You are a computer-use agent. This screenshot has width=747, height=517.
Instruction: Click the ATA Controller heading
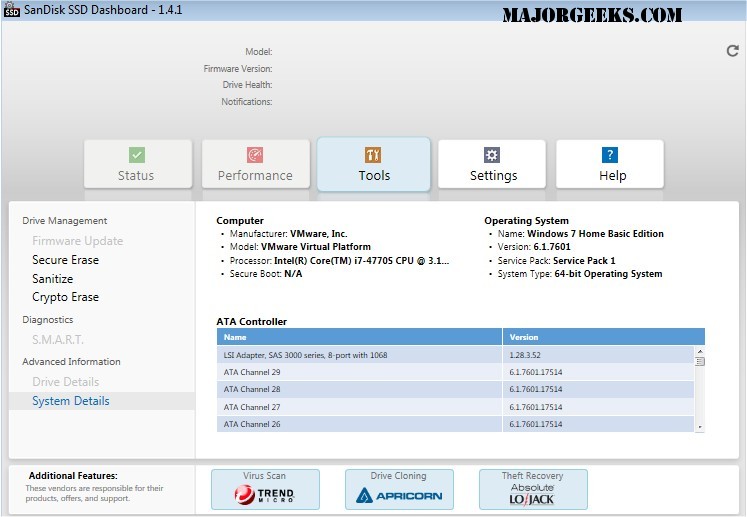pos(252,322)
